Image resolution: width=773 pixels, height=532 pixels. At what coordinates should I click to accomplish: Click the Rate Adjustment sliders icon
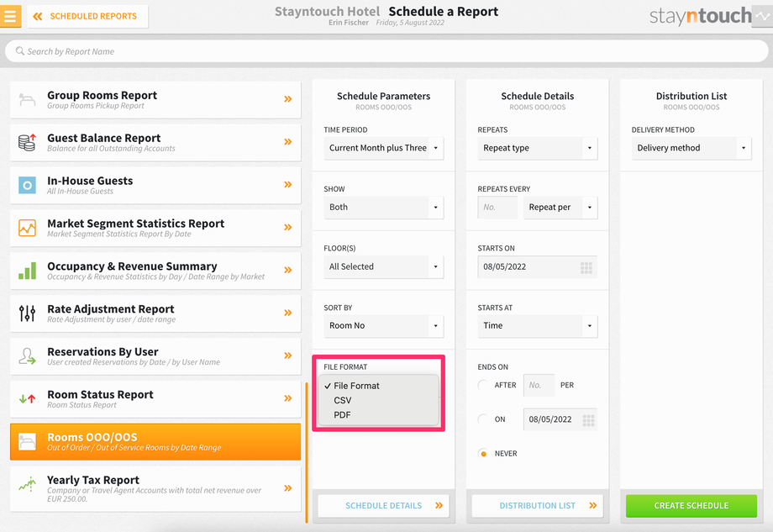(27, 313)
